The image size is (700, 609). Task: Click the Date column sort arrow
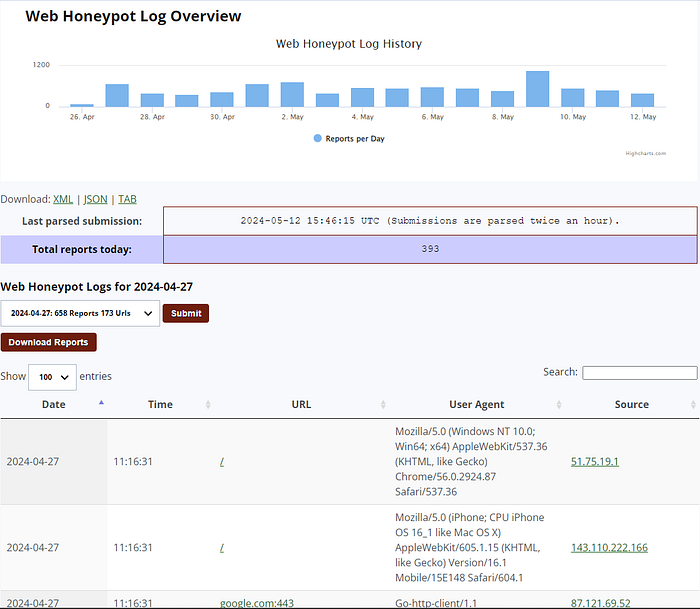(x=101, y=403)
